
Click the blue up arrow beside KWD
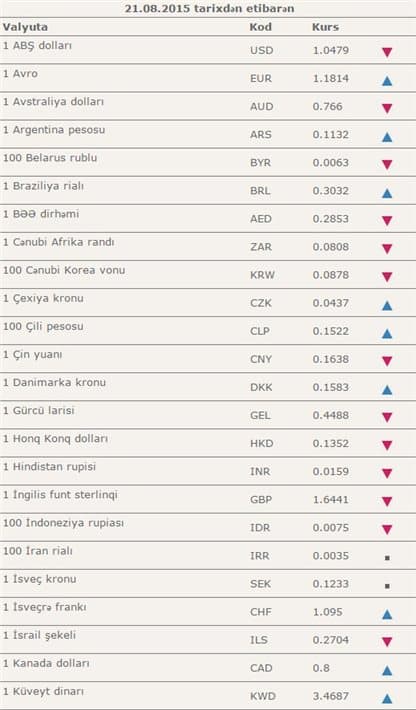point(387,698)
